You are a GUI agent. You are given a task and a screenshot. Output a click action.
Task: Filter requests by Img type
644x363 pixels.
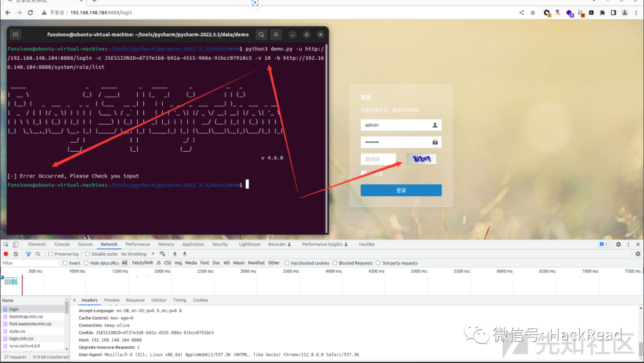(178, 263)
